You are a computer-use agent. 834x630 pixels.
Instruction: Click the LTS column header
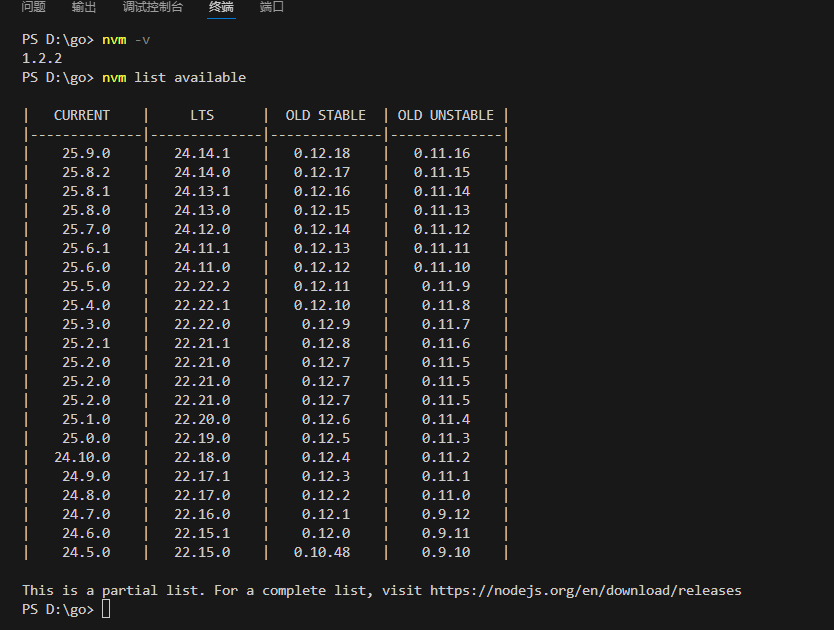202,115
